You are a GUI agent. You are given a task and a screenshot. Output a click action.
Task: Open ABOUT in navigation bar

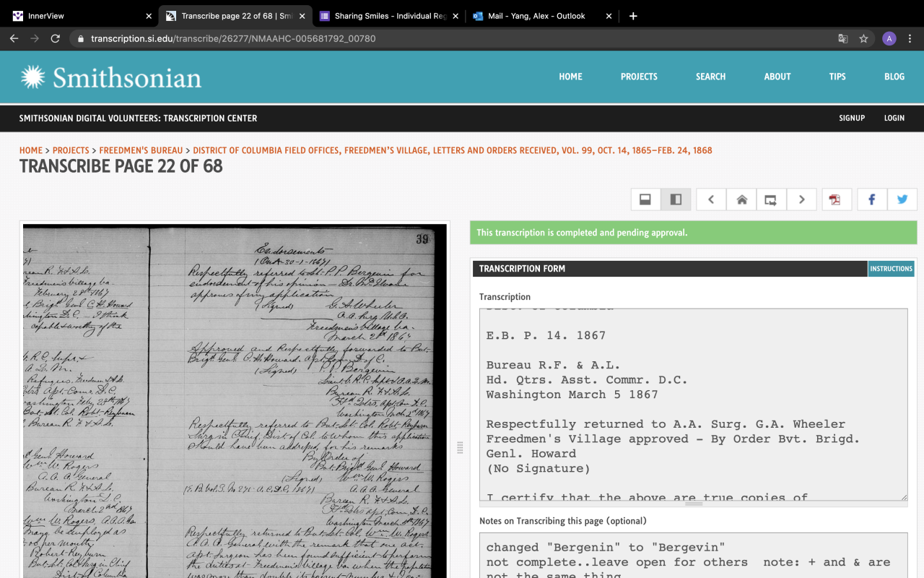(777, 77)
